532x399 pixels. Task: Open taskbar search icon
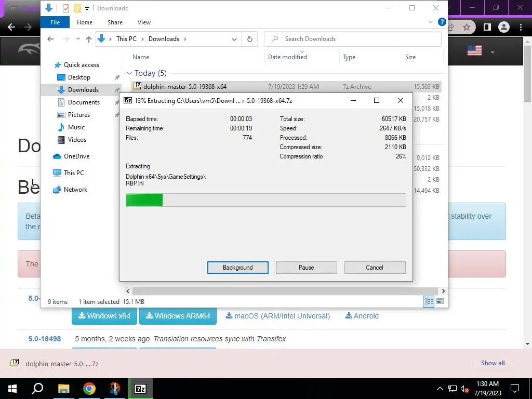pyautogui.click(x=37, y=389)
